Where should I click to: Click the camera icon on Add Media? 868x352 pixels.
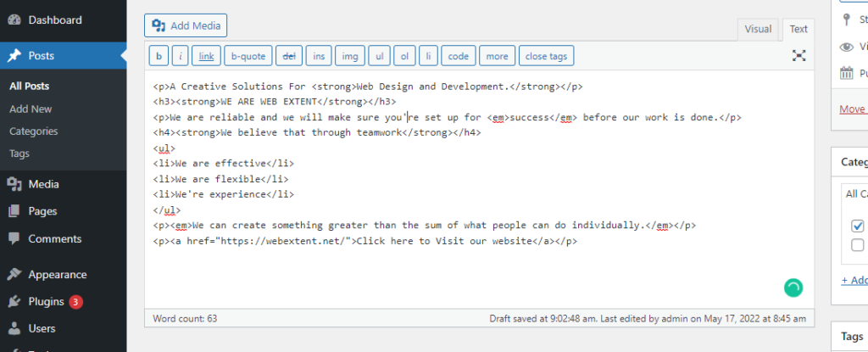point(159,25)
